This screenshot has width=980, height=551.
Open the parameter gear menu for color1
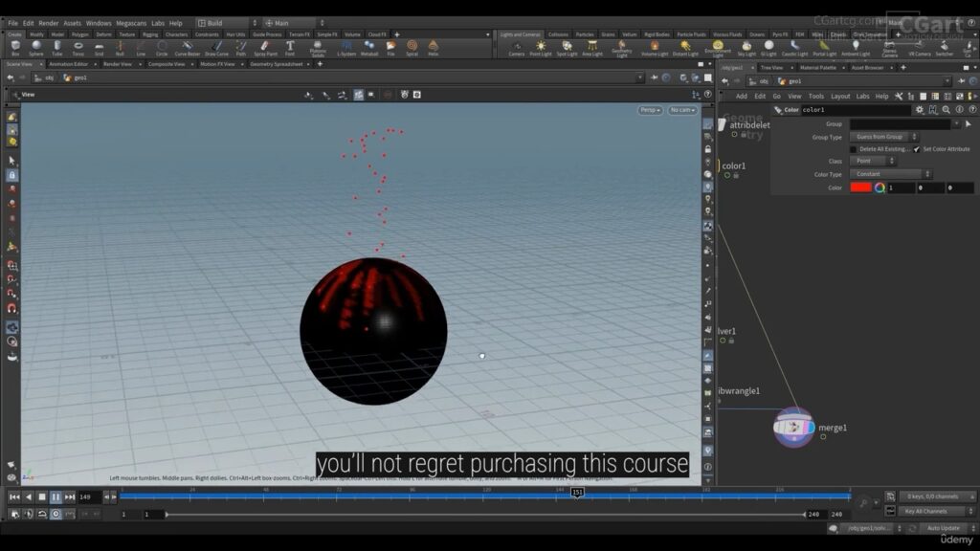pos(920,109)
